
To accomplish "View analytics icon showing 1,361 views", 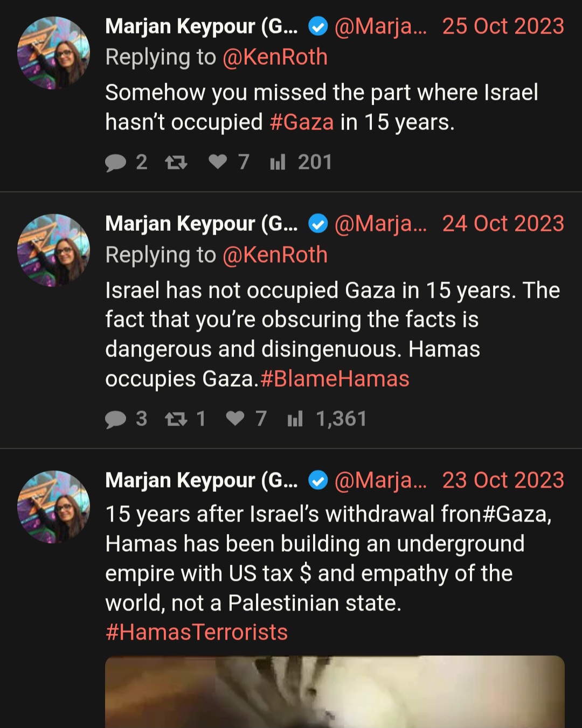I will (295, 418).
